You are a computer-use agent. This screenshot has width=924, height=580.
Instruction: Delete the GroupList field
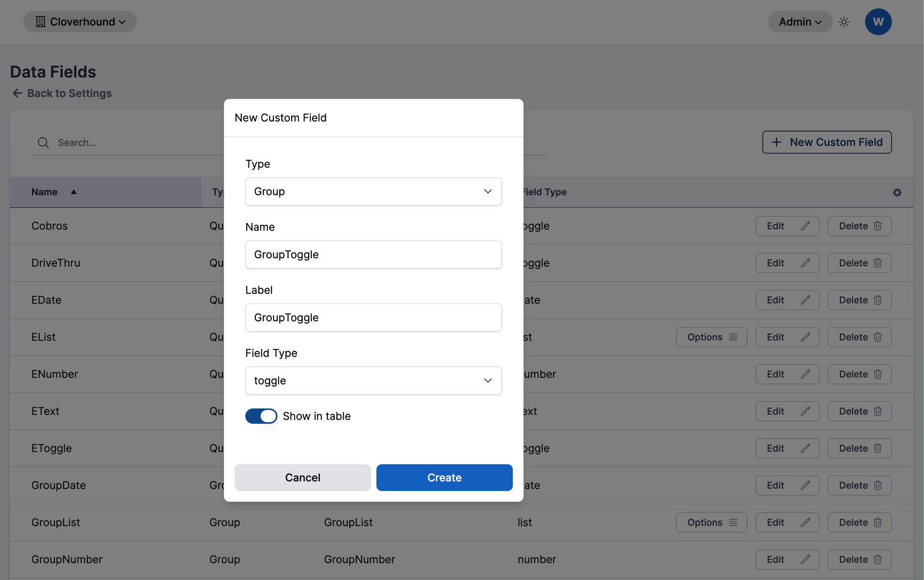click(859, 522)
